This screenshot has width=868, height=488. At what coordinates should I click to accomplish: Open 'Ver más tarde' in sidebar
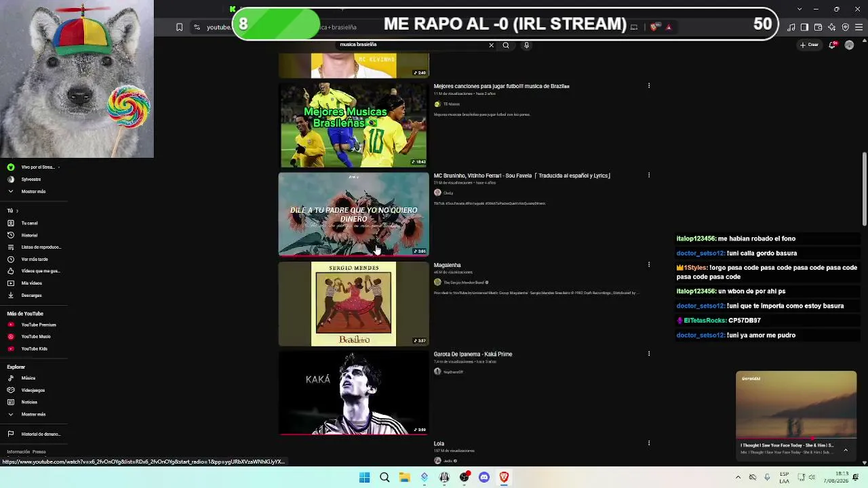pyautogui.click(x=34, y=259)
